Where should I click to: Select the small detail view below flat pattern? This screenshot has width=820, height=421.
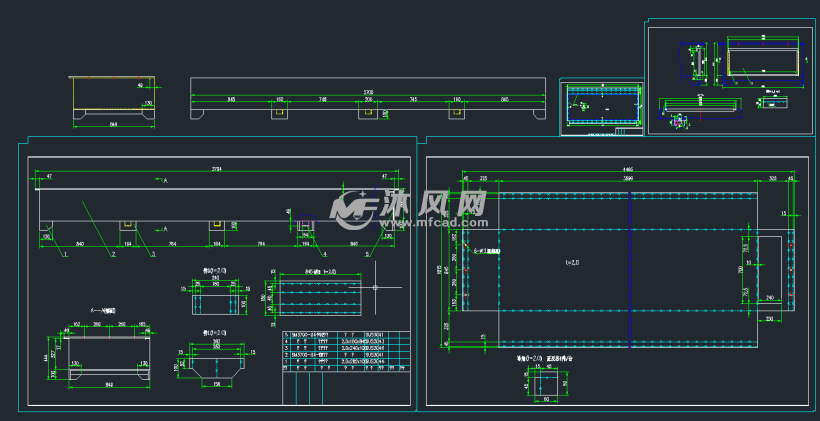544,384
